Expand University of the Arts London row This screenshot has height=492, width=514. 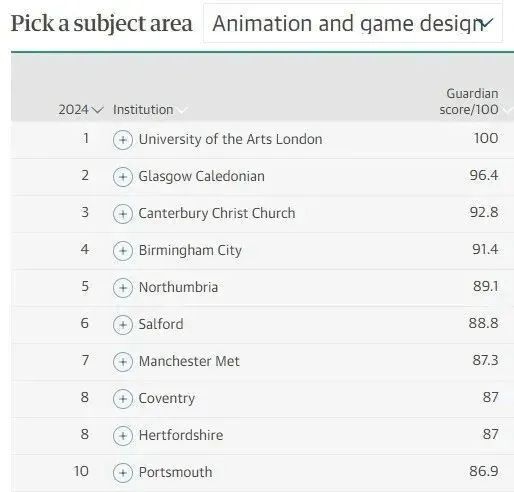tap(123, 140)
